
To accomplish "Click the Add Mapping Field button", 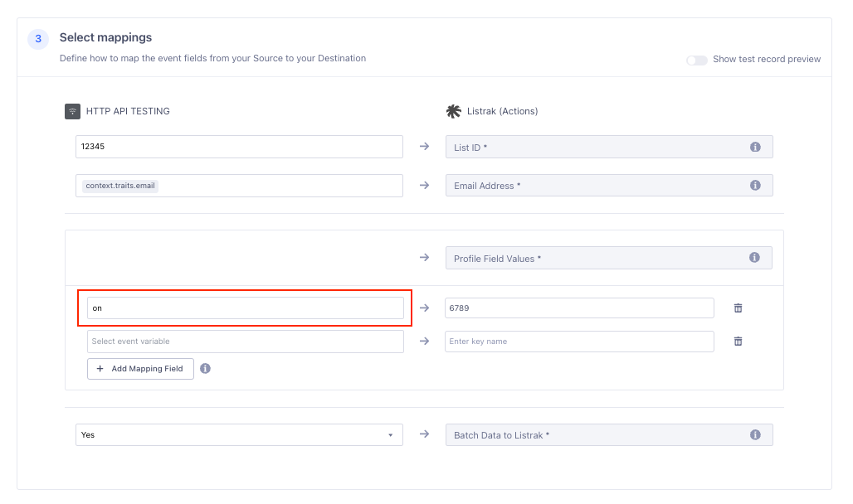I will click(140, 368).
